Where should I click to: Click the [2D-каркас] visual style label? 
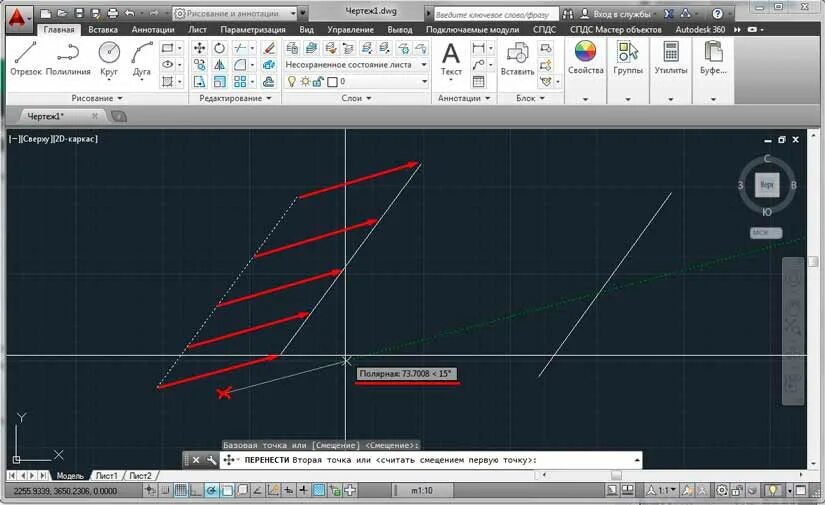(x=75, y=139)
